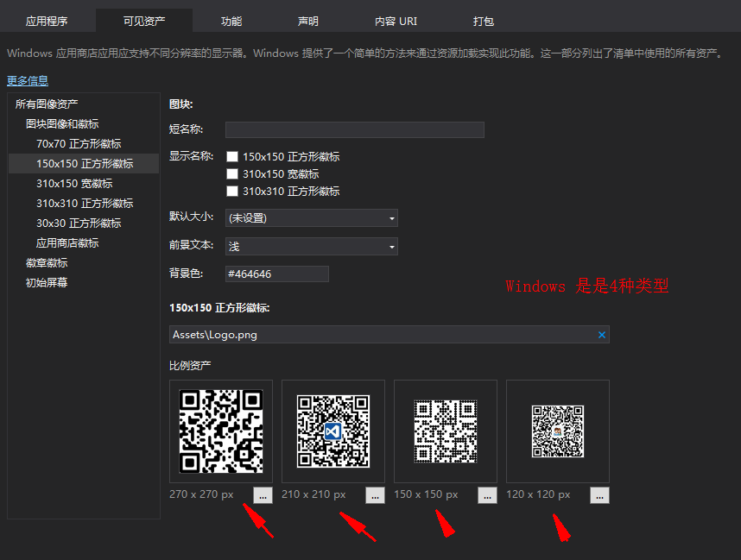Switch to the 声明 tab
Image resolution: width=741 pixels, height=560 pixels.
[x=308, y=22]
